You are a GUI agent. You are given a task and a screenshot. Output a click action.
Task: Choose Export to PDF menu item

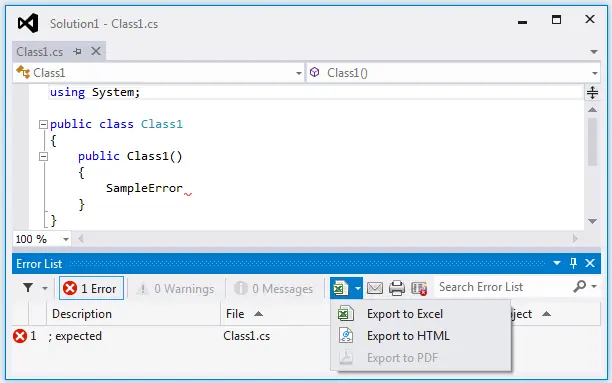pyautogui.click(x=421, y=358)
